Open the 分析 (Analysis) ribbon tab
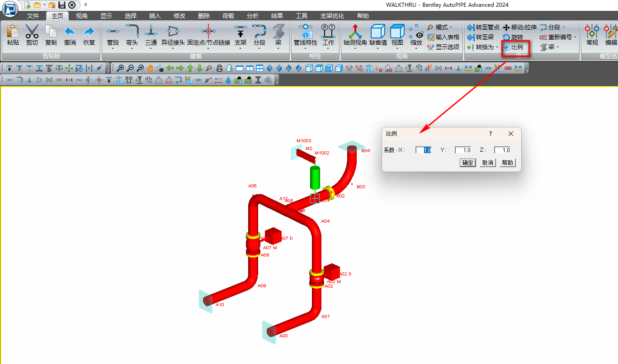 coord(253,16)
